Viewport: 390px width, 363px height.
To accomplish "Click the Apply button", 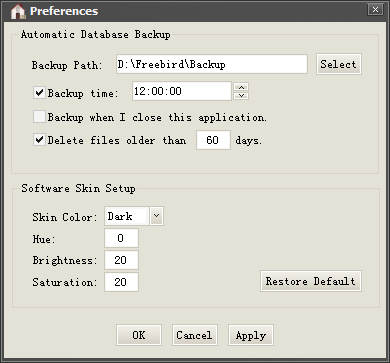I will (x=251, y=335).
